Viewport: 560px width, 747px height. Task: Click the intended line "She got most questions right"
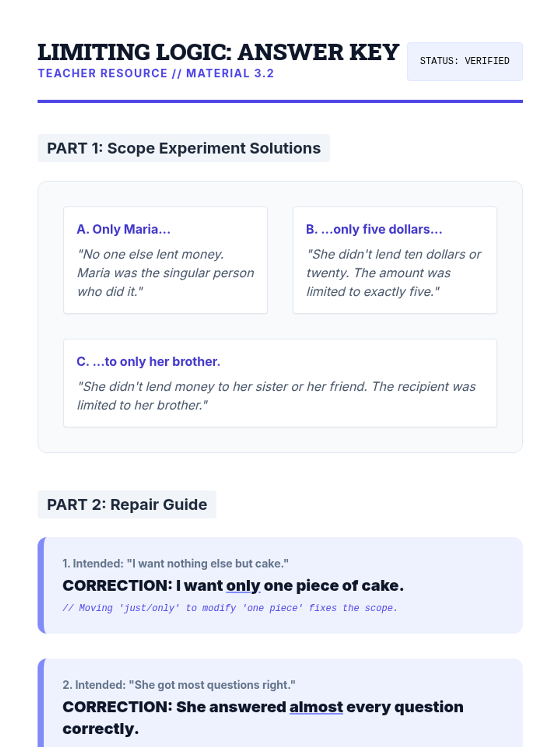pos(179,685)
